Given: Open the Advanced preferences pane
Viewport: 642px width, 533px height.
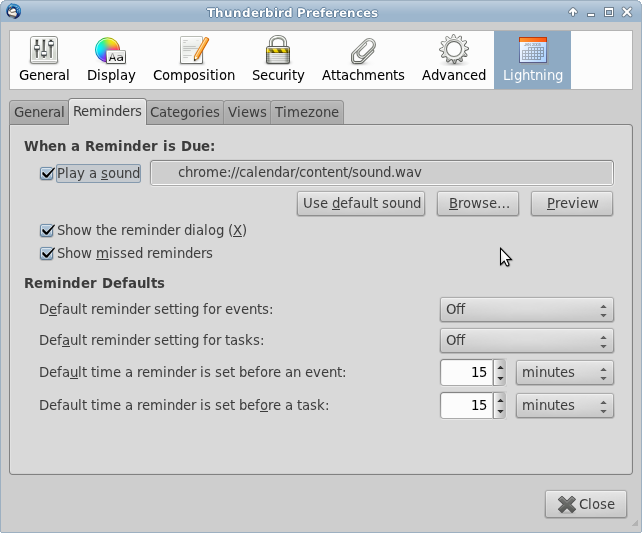Looking at the screenshot, I should [x=454, y=60].
